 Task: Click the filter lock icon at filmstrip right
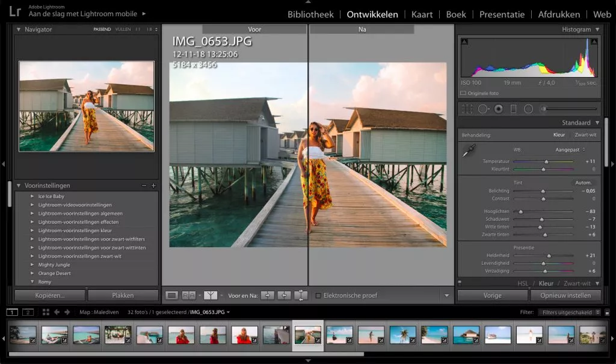607,312
